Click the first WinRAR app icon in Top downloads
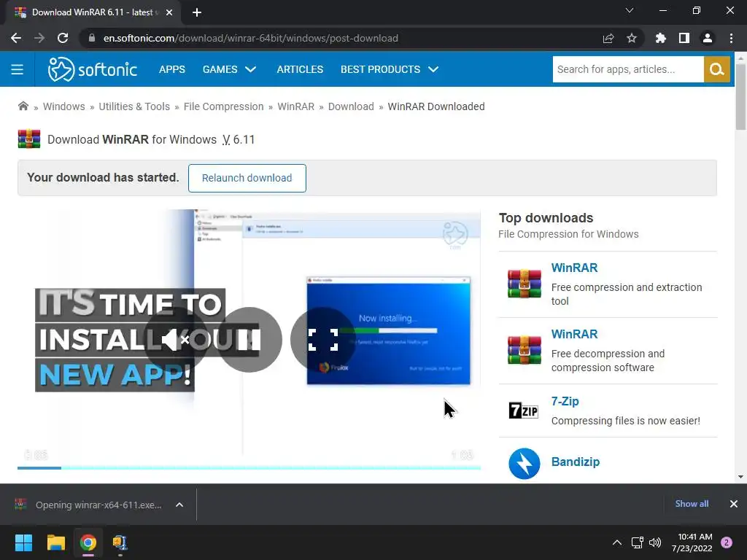Viewport: 747px width, 560px height. pyautogui.click(x=524, y=284)
